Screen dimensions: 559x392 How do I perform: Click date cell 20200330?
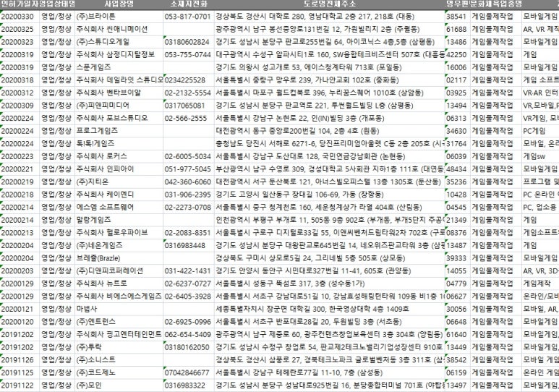[20, 17]
